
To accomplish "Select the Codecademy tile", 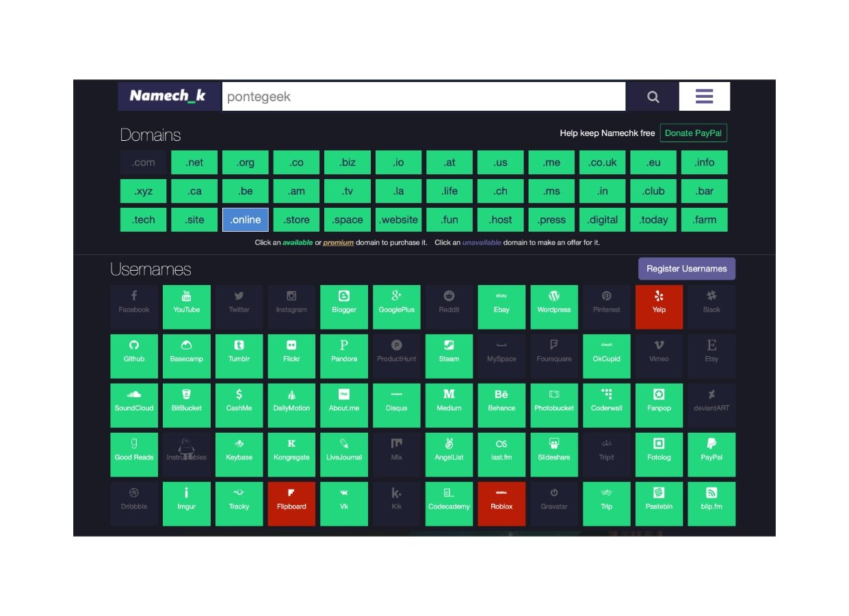I will [449, 505].
